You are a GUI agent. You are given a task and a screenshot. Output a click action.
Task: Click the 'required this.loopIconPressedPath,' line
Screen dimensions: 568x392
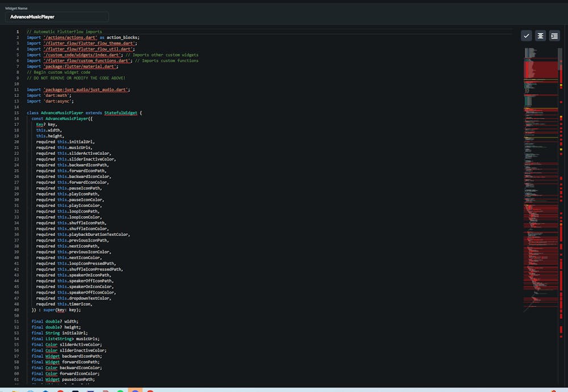coord(76,263)
